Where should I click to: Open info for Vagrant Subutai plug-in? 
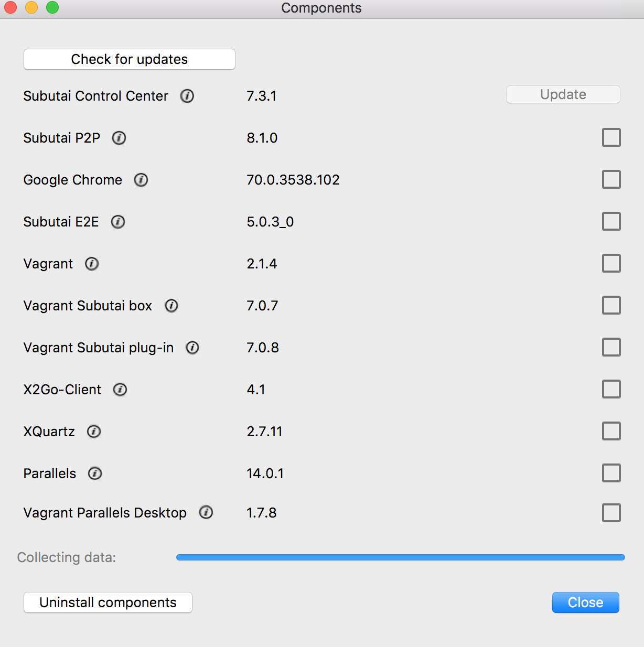[192, 348]
